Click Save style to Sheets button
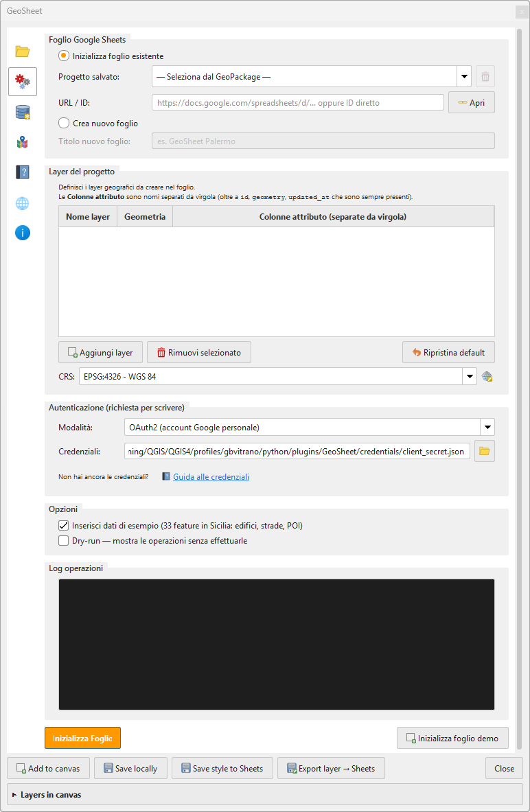Screen dimensions: 530x812 222,769
